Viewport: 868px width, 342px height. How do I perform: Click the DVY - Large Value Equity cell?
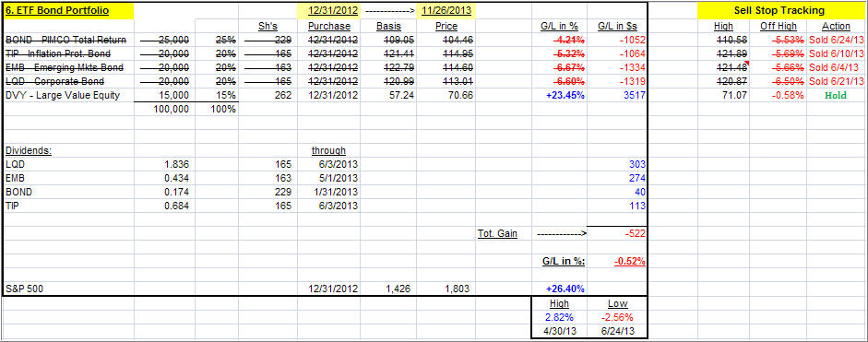click(x=68, y=95)
